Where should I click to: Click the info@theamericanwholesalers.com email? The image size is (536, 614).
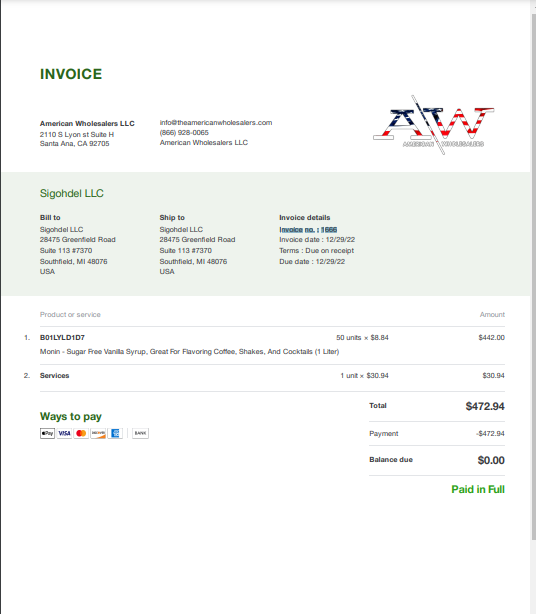point(216,123)
